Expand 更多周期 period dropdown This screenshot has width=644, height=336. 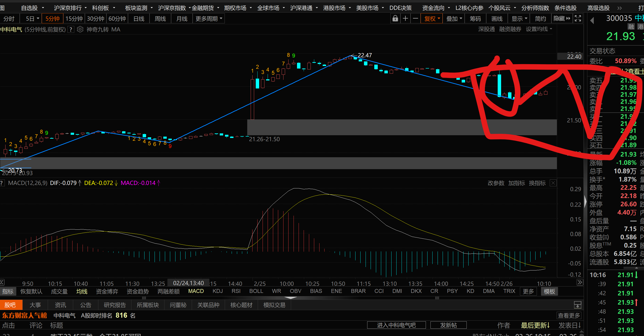pyautogui.click(x=208, y=19)
